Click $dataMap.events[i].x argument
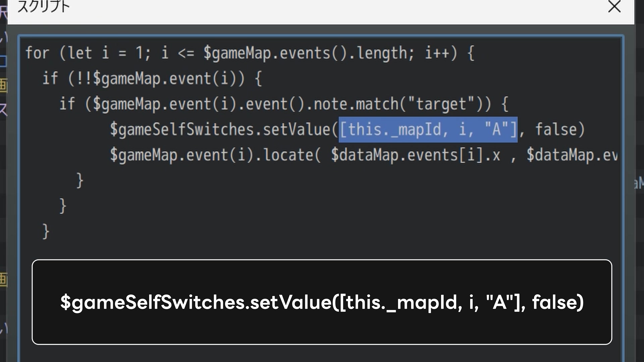Viewport: 644px width, 362px height. pyautogui.click(x=416, y=156)
